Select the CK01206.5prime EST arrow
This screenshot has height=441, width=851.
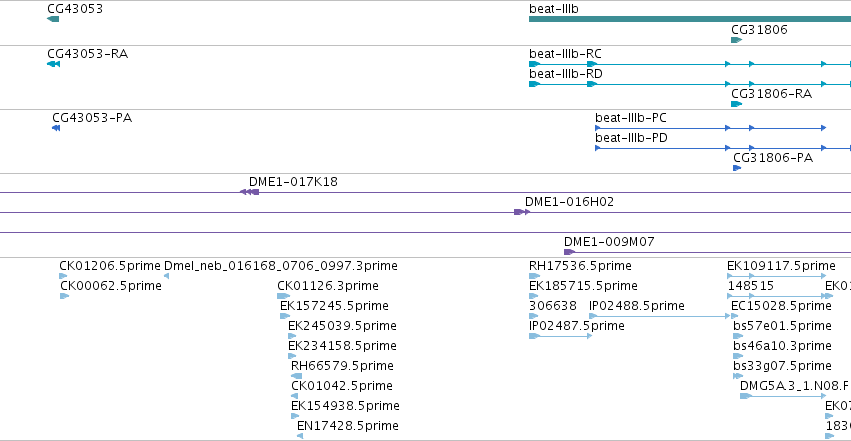pos(63,276)
